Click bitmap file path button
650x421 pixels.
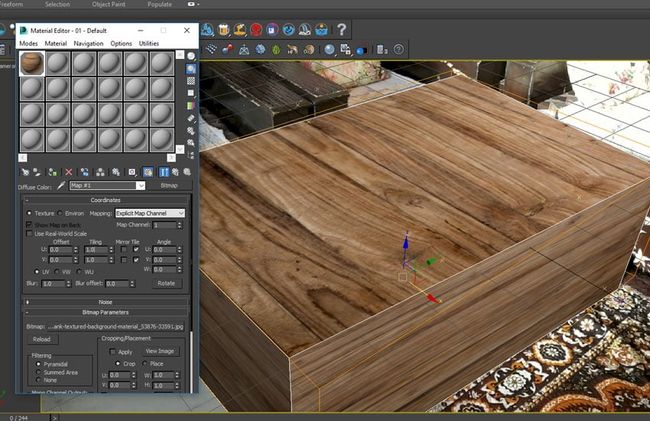tap(115, 327)
